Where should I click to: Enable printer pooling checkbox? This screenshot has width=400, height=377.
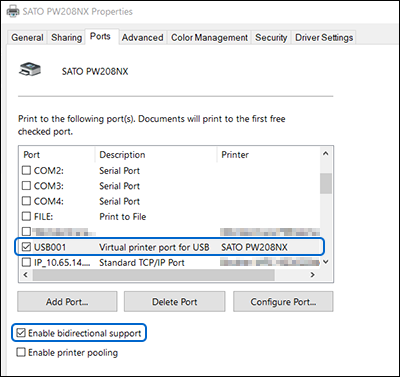point(21,352)
